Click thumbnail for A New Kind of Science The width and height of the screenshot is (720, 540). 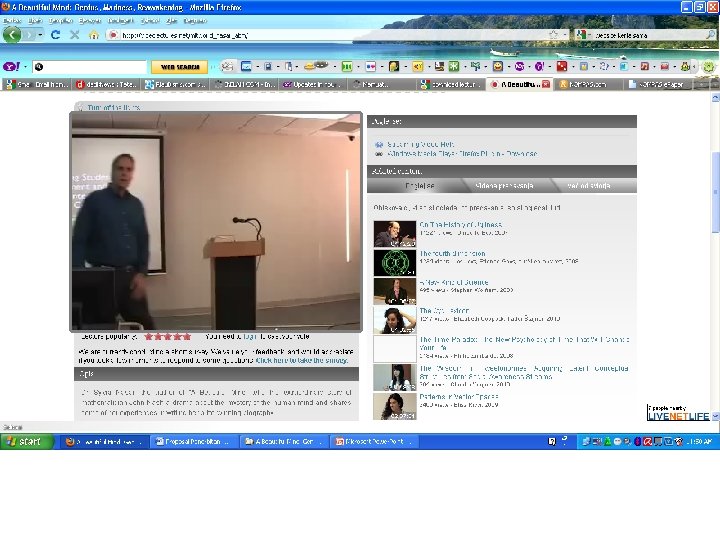click(x=395, y=292)
